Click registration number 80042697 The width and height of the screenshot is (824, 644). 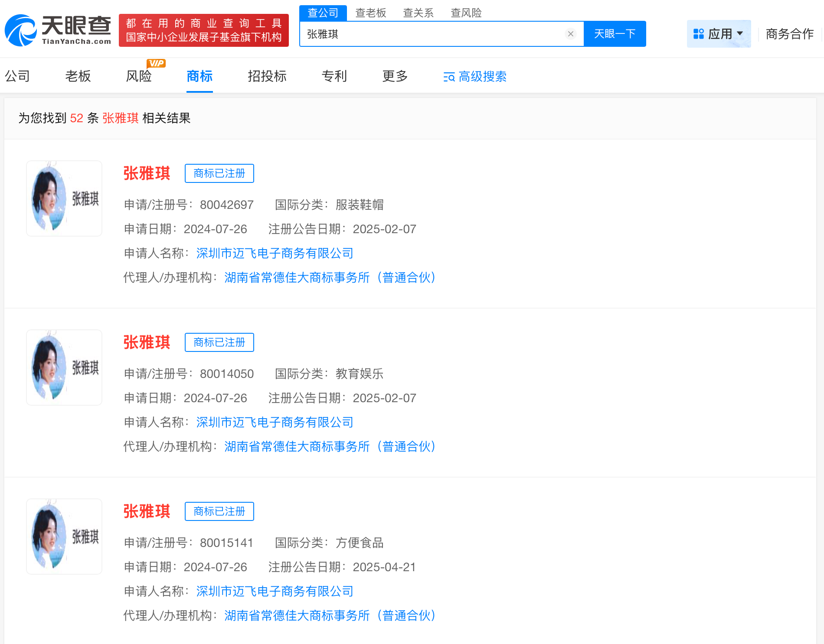point(227,205)
